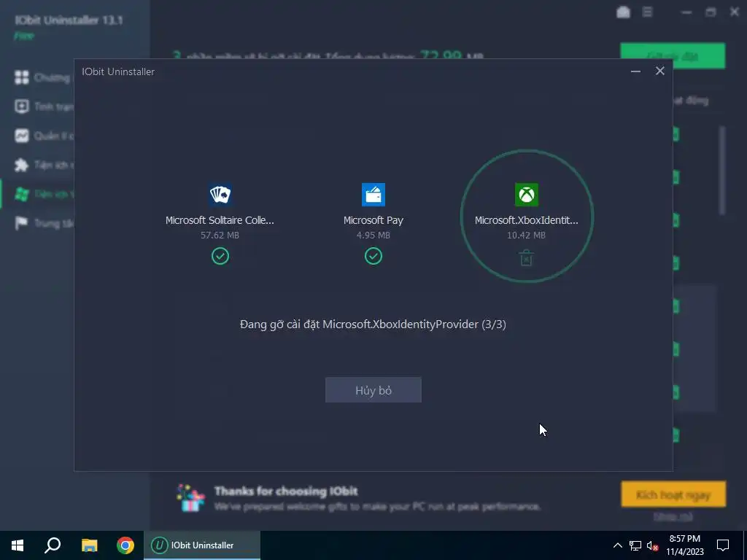The width and height of the screenshot is (747, 560).
Task: Click the Microsoft Pay label
Action: pyautogui.click(x=373, y=220)
